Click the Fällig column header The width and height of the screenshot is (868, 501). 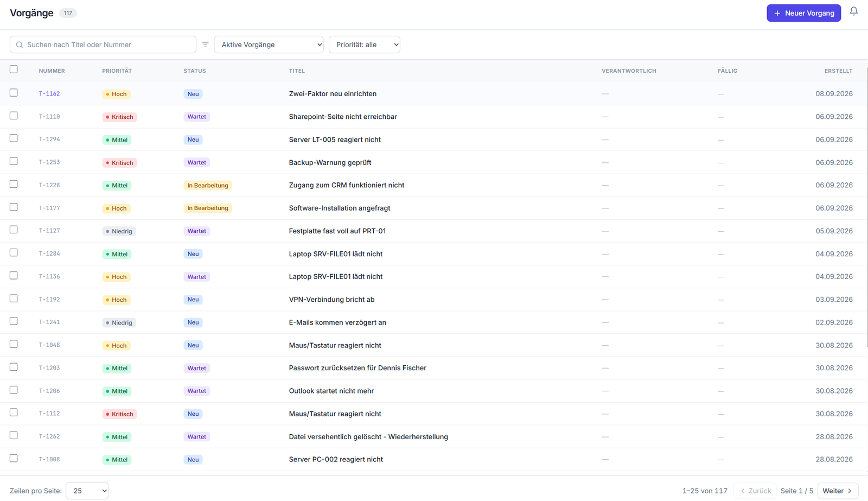pyautogui.click(x=727, y=71)
